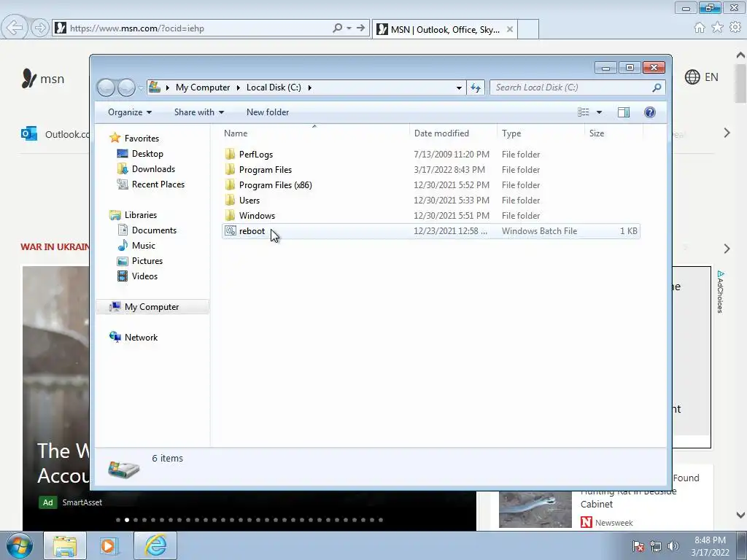This screenshot has width=747, height=560.
Task: Sort by the Date modified column header
Action: click(x=453, y=133)
